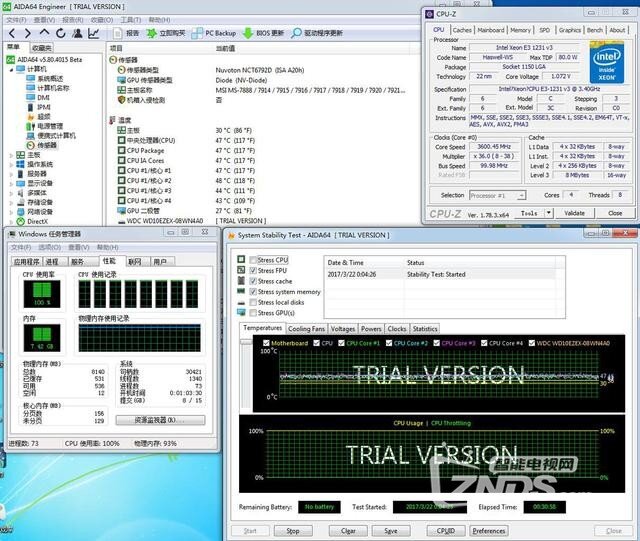
Task: Switch to the Favorites tab in AIDA64 sidebar
Action: coord(42,48)
